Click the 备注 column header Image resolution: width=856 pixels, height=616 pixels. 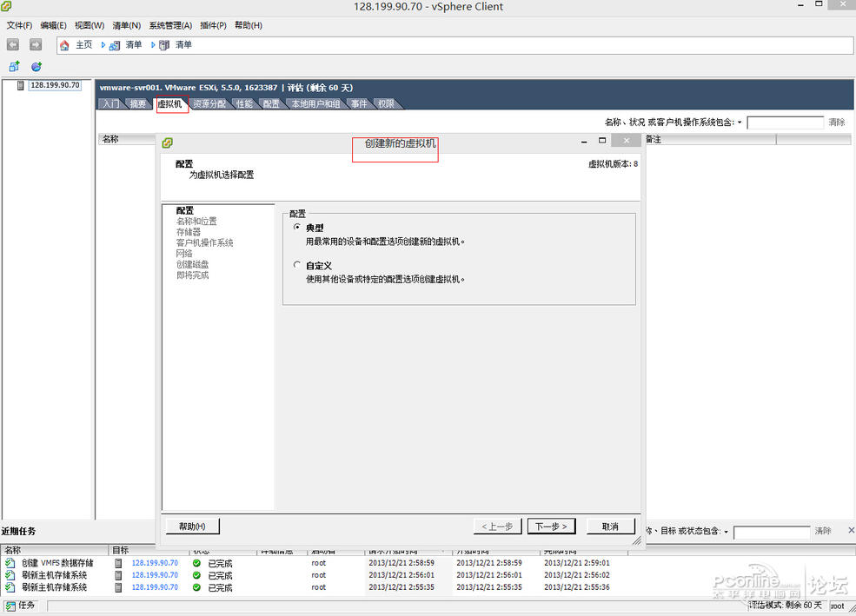(x=710, y=139)
